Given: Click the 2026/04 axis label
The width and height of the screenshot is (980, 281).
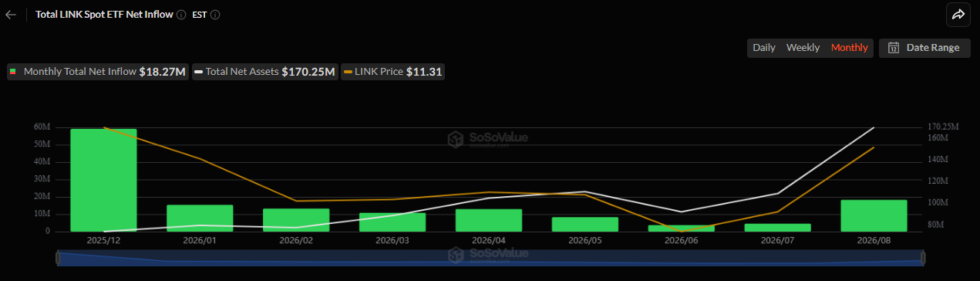Looking at the screenshot, I should (489, 240).
